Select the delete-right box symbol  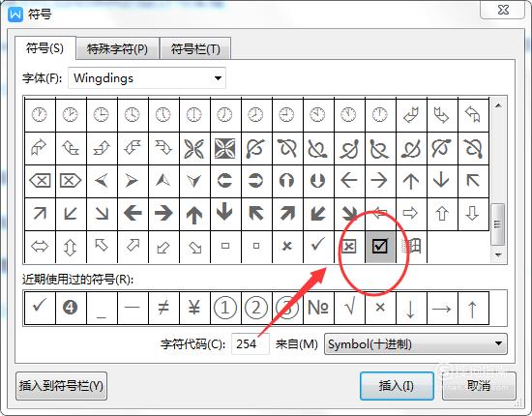pyautogui.click(x=71, y=181)
